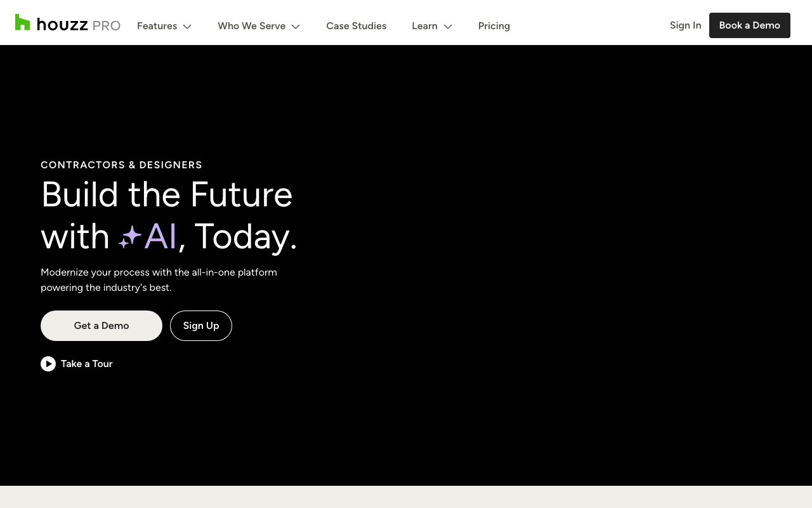Open the Who We Serve menu
The height and width of the screenshot is (508, 812).
252,26
